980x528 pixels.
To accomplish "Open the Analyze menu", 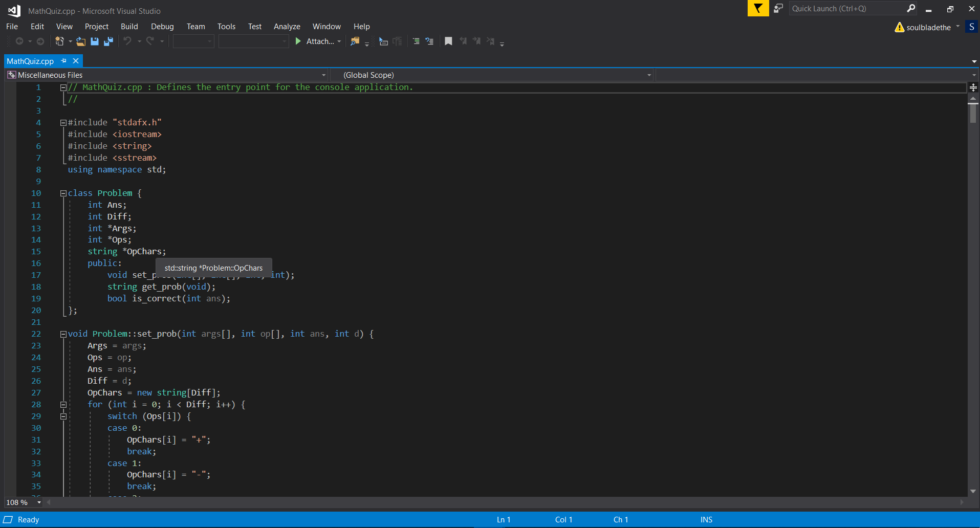I will [287, 27].
